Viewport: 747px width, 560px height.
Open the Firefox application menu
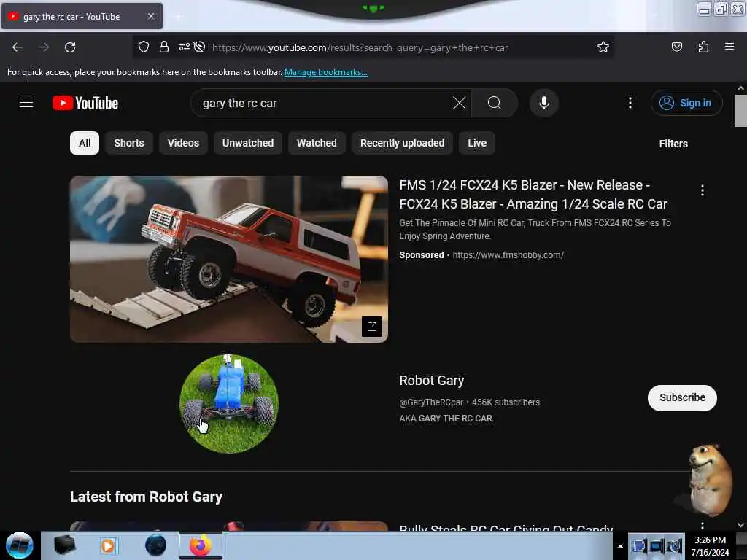[x=729, y=47]
